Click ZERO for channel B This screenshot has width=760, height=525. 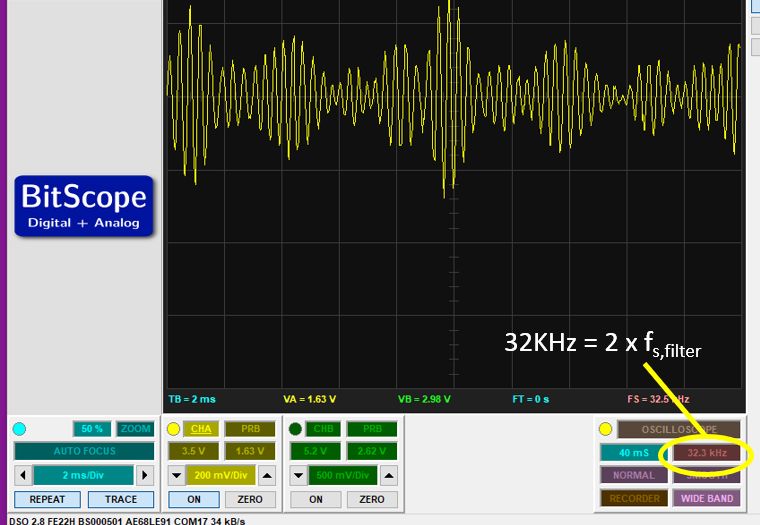[x=372, y=499]
